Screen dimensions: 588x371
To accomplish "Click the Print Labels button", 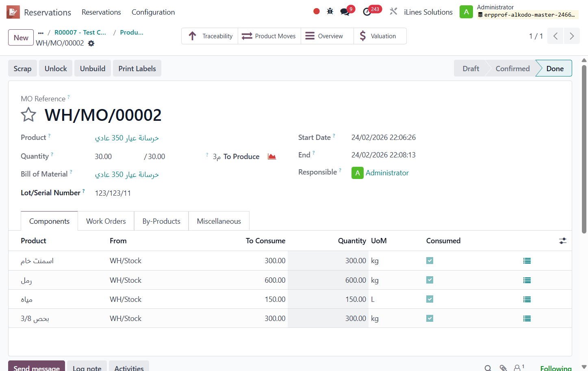I will (x=137, y=68).
